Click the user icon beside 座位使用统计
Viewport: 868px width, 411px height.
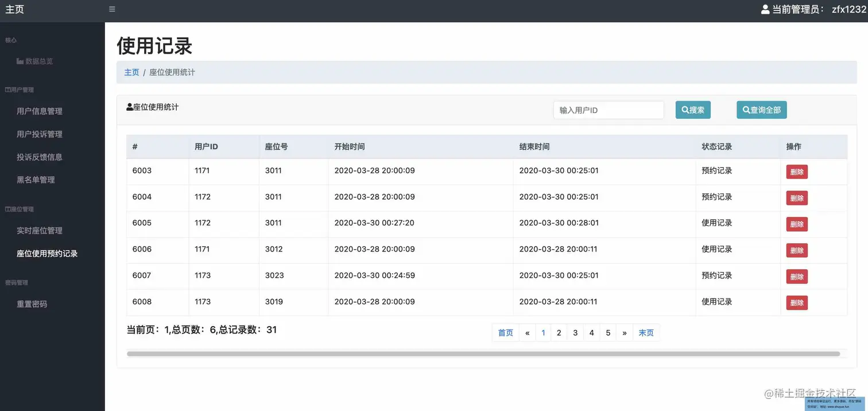(130, 107)
